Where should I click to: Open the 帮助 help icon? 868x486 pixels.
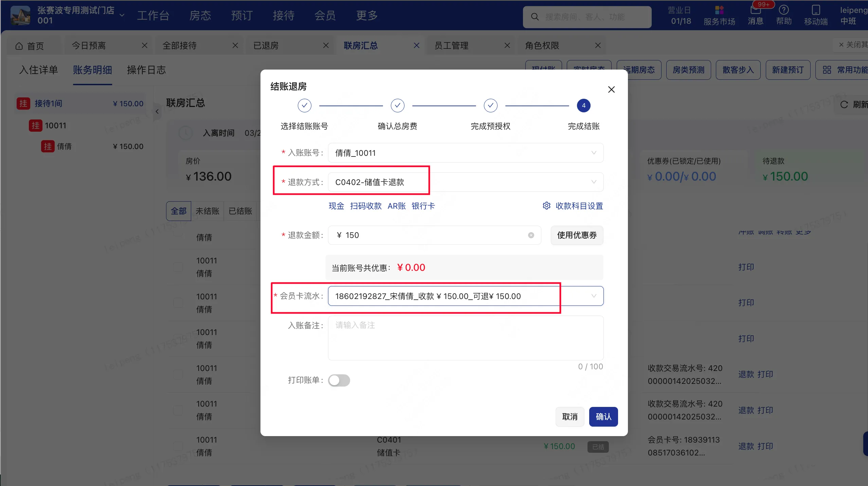[784, 10]
